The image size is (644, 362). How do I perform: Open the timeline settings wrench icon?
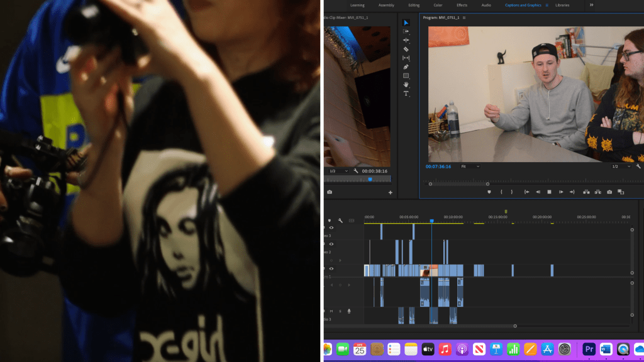(x=340, y=219)
